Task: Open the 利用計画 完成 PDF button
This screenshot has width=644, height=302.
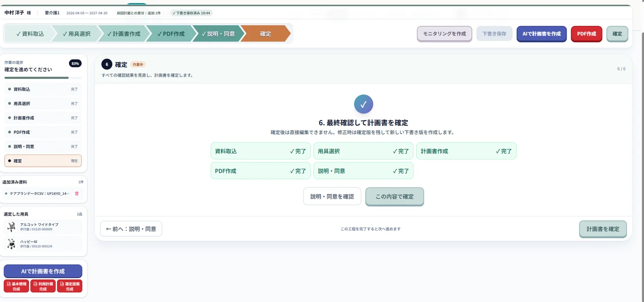Action: [43, 286]
